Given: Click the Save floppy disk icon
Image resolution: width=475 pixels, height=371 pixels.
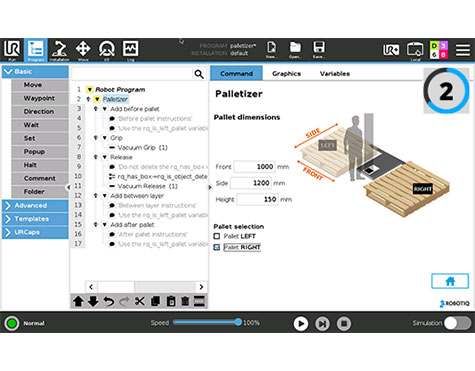Looking at the screenshot, I should (x=319, y=49).
